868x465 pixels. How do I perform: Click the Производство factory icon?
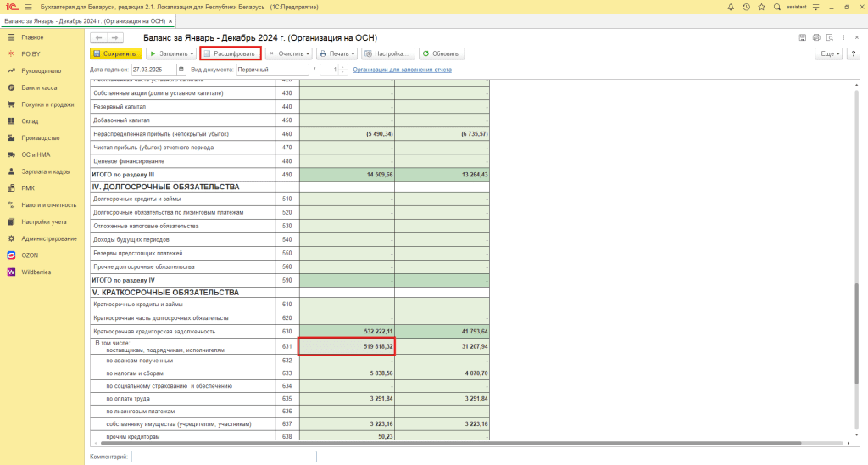pos(11,137)
